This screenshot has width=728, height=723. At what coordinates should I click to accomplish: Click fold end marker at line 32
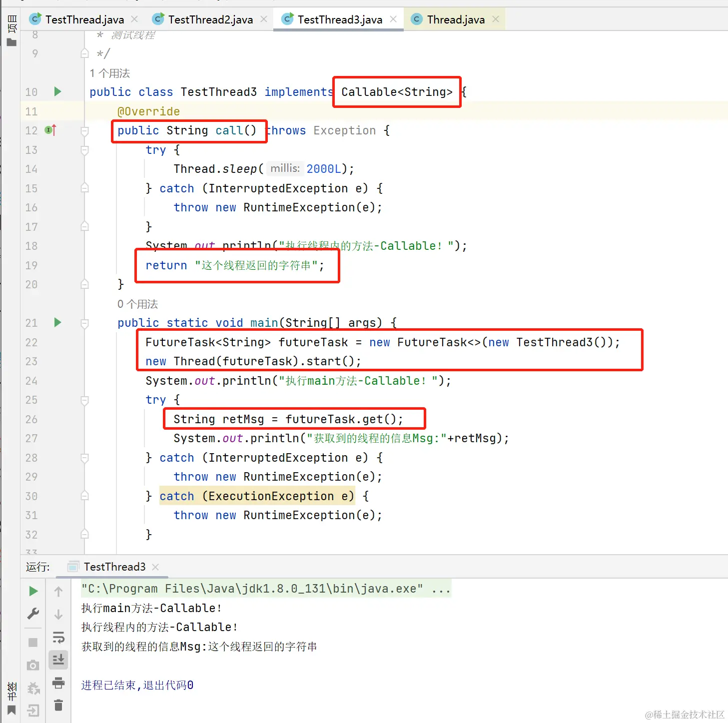point(85,535)
